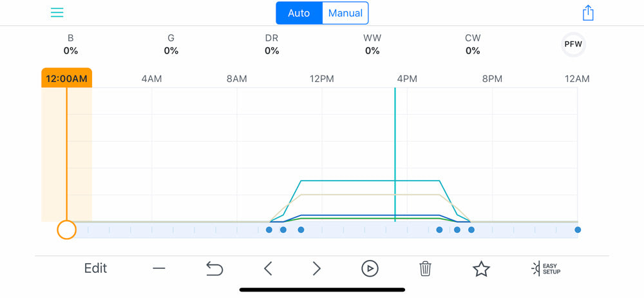Screen dimensions: 644x298
Task: Select the DR channel percentage
Action: (272, 50)
